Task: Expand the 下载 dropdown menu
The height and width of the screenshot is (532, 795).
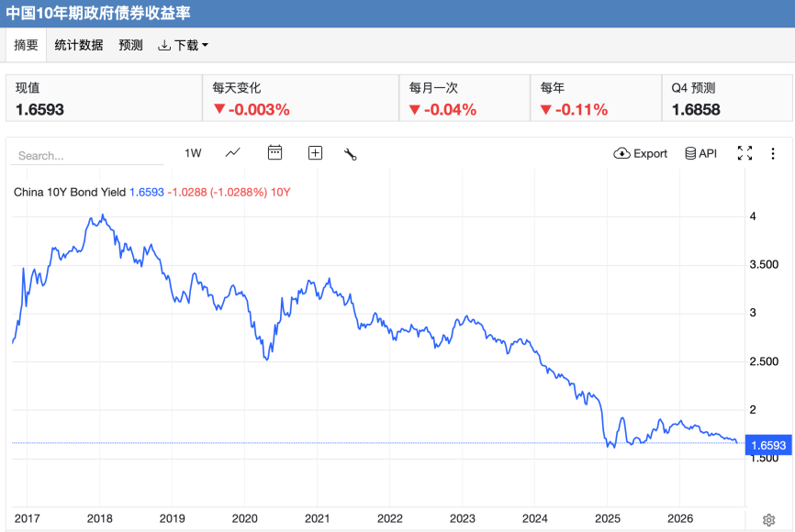Action: (x=183, y=46)
